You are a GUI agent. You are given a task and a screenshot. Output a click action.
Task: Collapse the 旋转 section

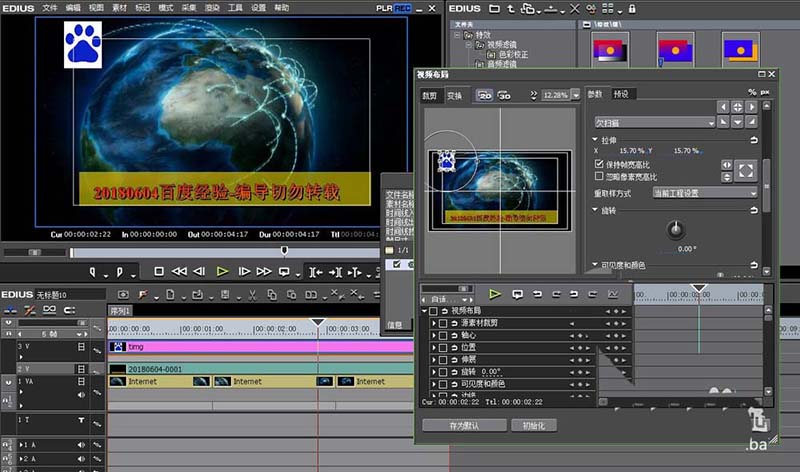click(595, 210)
